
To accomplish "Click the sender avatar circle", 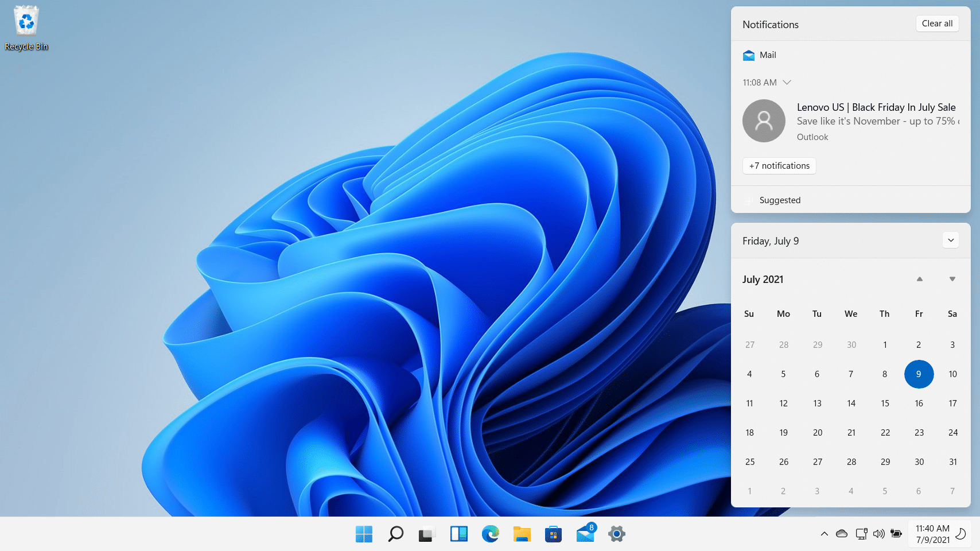I will pos(764,121).
